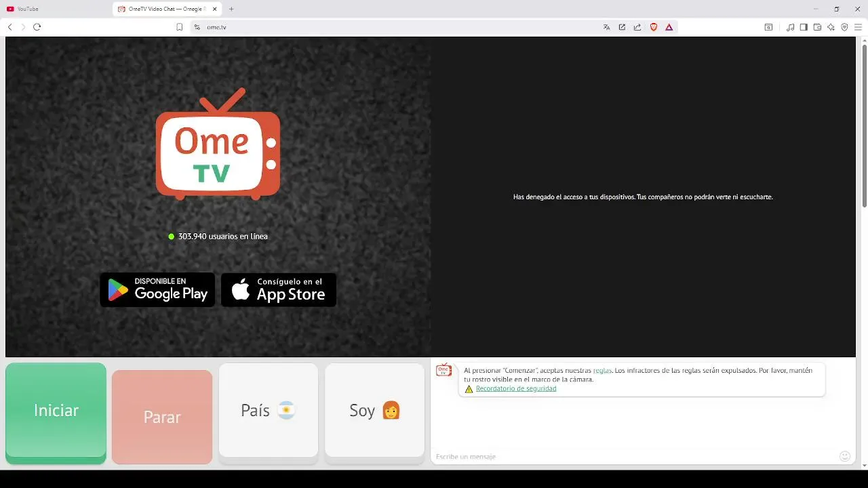868x488 pixels.
Task: Open Brave Rewards triangle icon
Action: [x=669, y=27]
